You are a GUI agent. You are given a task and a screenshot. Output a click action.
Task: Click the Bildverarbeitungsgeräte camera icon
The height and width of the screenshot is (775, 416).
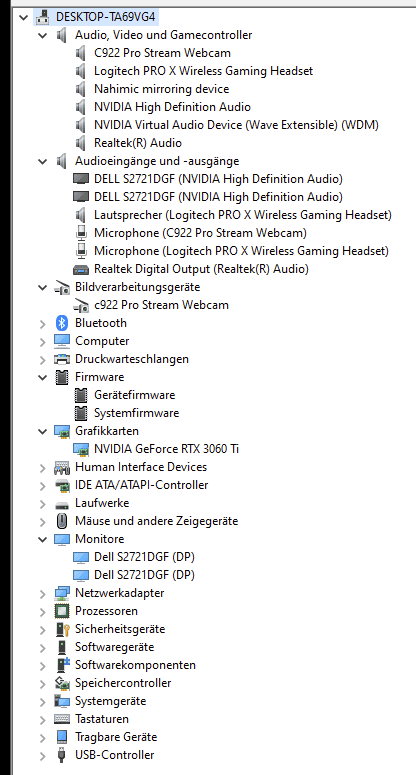(62, 288)
